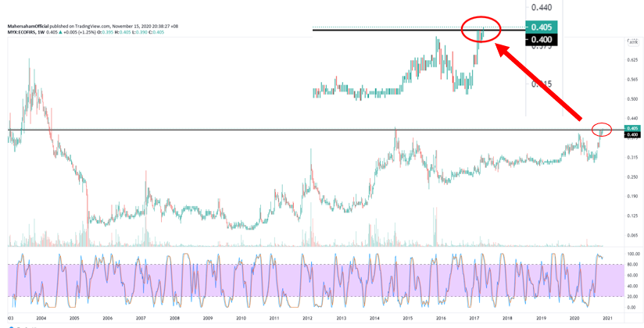Click the 0.565 price axis tick
The image size is (644, 328).
[631, 80]
